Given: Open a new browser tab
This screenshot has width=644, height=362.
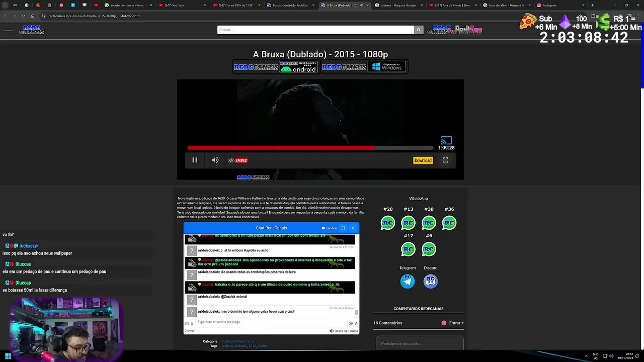Looking at the screenshot, I should (x=592, y=5).
